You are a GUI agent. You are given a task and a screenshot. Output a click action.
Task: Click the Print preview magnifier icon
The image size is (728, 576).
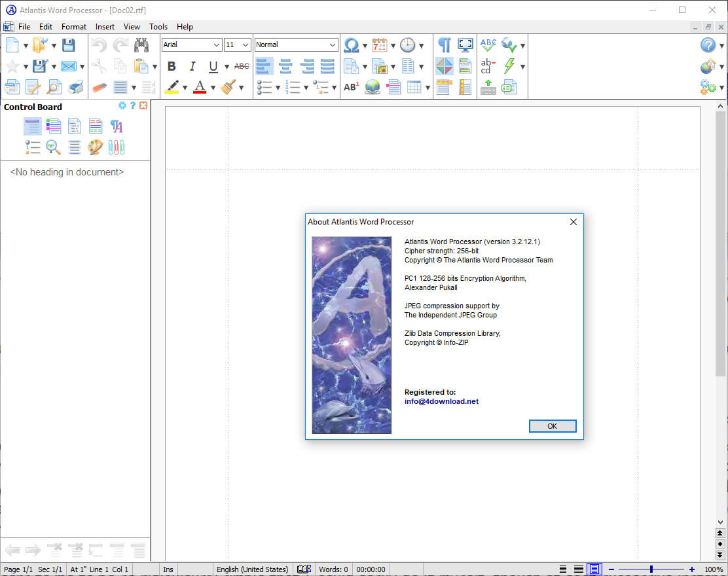pyautogui.click(x=54, y=87)
